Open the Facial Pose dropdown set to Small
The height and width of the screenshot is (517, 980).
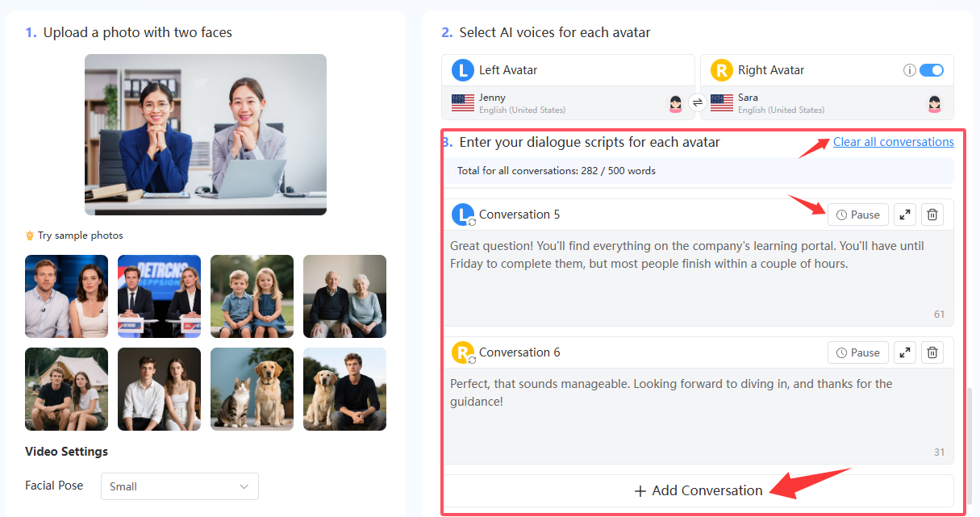coord(179,486)
